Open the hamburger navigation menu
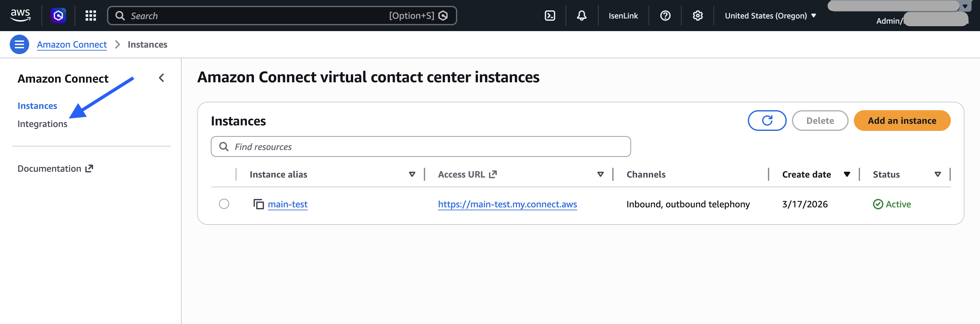The width and height of the screenshot is (980, 324). pos(18,44)
